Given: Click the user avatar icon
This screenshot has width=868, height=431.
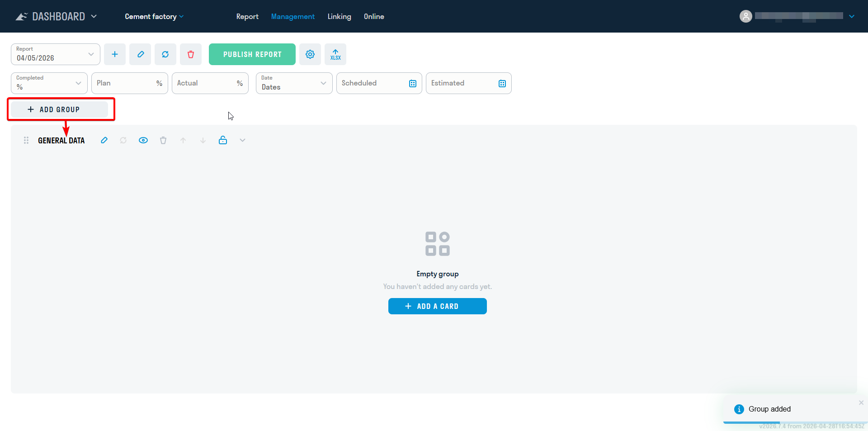Looking at the screenshot, I should point(746,16).
